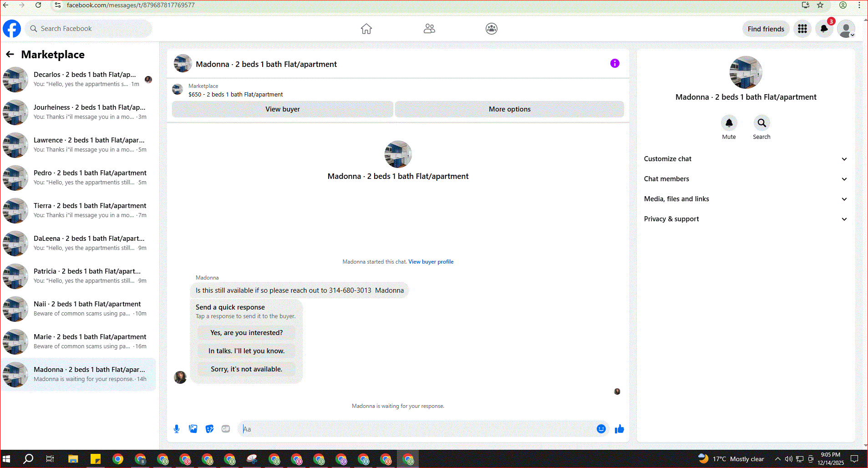This screenshot has height=468, width=868.
Task: Click the taskbar clock showing 9:05 PM
Action: coord(831,459)
